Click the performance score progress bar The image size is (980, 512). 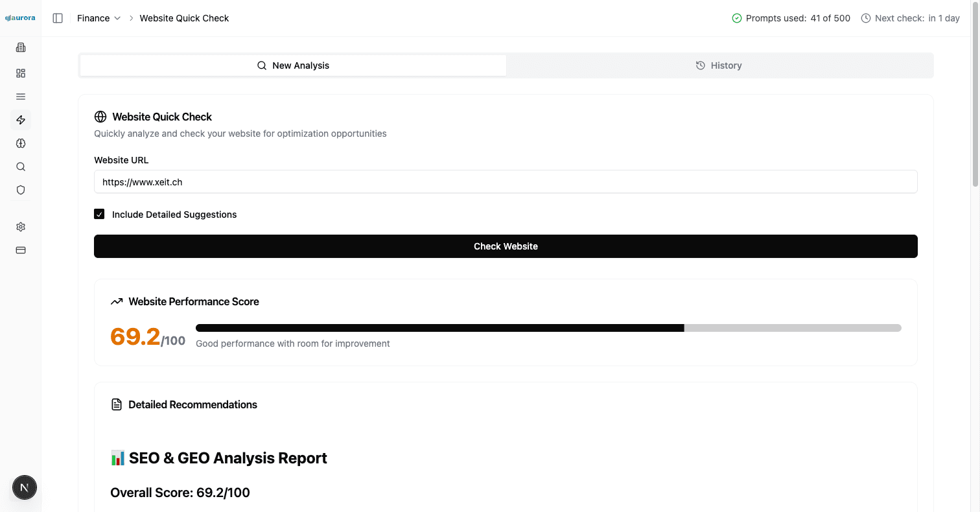[x=548, y=328]
